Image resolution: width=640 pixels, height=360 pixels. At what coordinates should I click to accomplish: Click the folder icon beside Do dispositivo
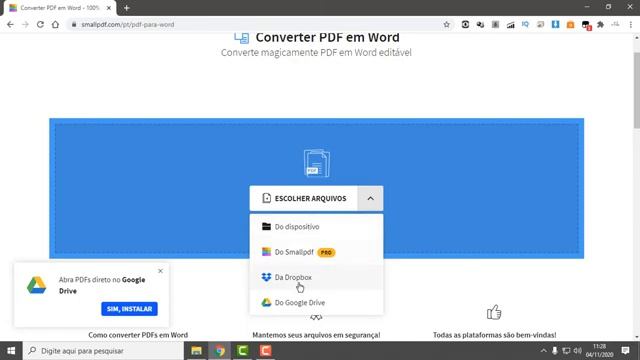click(266, 227)
